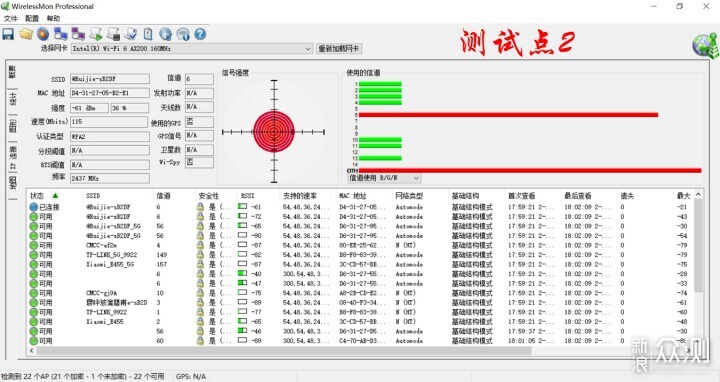720x382 pixels.
Task: Click the lock icon in TP-LINK_9922 row
Action: click(200, 312)
